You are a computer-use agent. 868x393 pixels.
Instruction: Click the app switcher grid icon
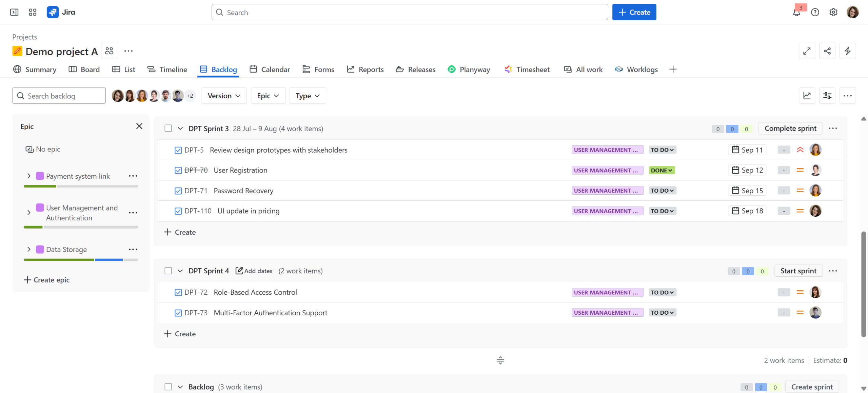coord(33,12)
